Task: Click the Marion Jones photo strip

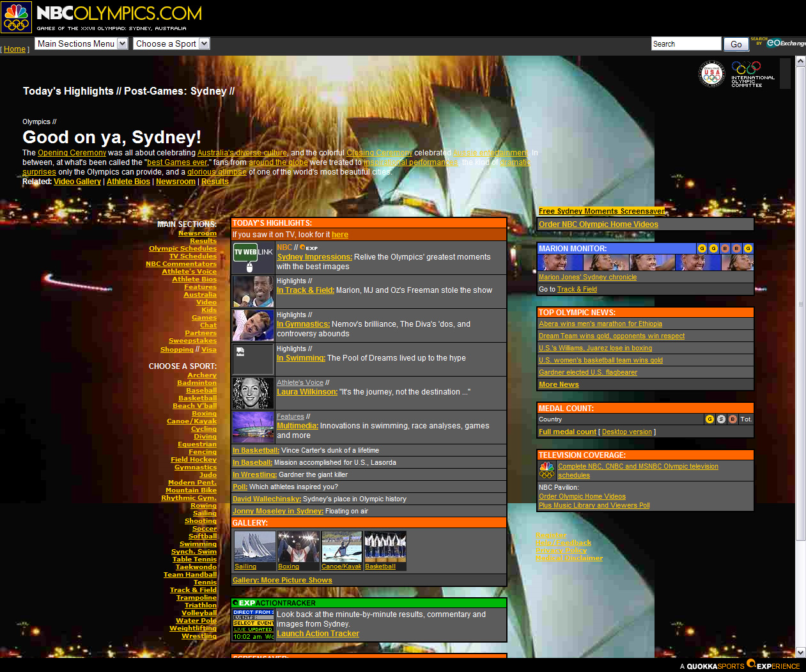Action: (x=646, y=263)
